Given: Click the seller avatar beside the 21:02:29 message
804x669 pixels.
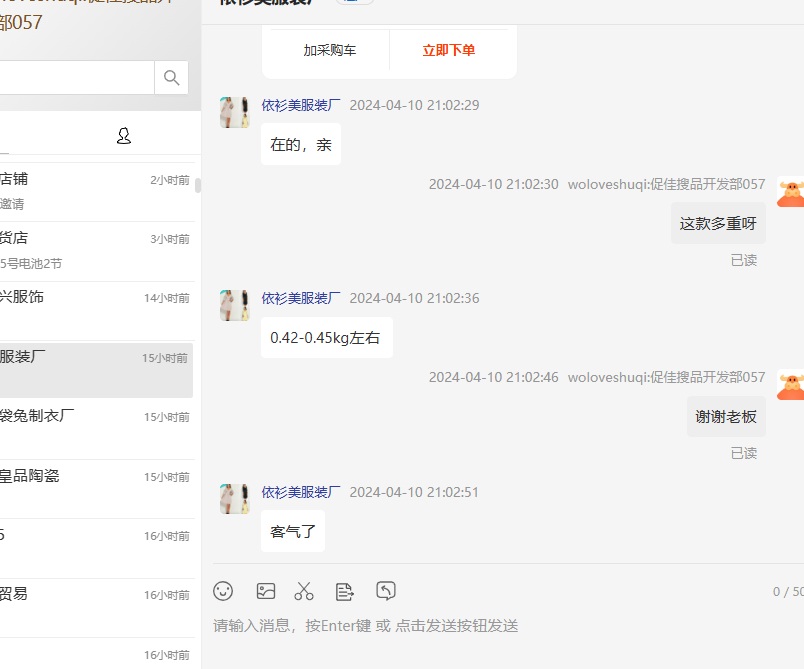Looking at the screenshot, I should coord(235,113).
